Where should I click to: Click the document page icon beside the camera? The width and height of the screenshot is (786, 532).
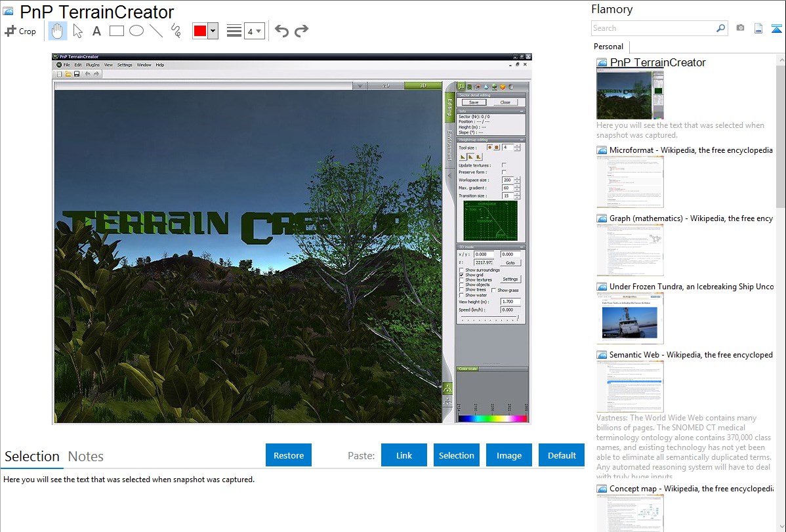[x=758, y=28]
